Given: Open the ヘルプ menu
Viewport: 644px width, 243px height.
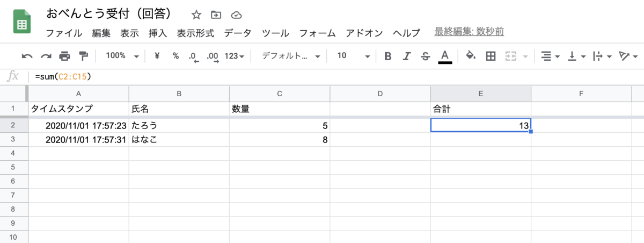Looking at the screenshot, I should 406,33.
